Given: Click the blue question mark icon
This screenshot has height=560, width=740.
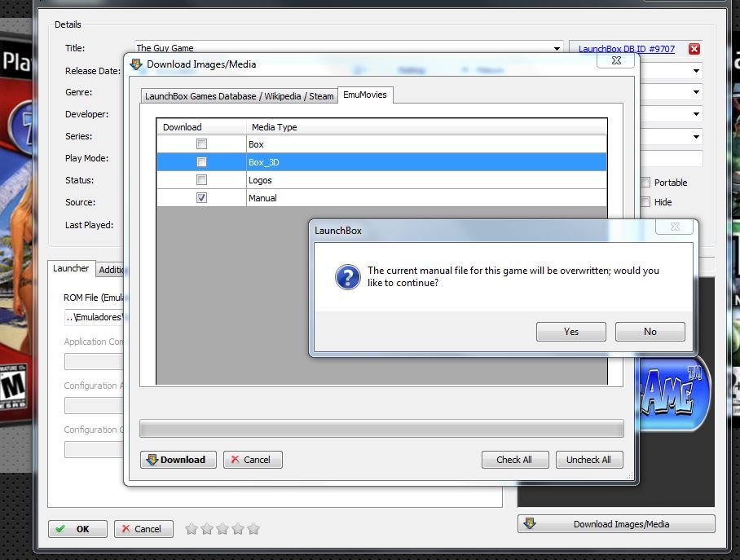Looking at the screenshot, I should 348,277.
